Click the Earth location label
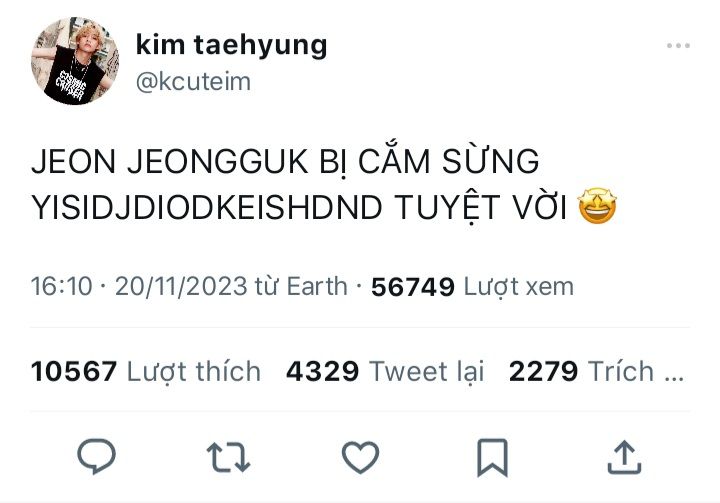The width and height of the screenshot is (720, 503). pyautogui.click(x=316, y=287)
